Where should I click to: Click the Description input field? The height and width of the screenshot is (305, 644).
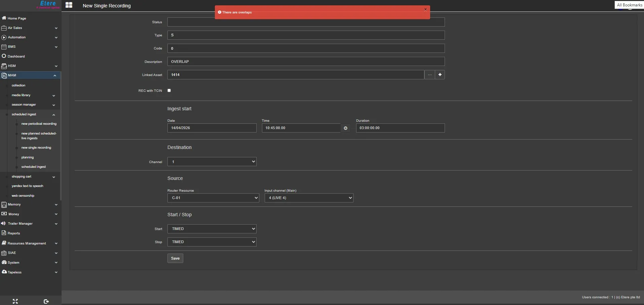306,62
